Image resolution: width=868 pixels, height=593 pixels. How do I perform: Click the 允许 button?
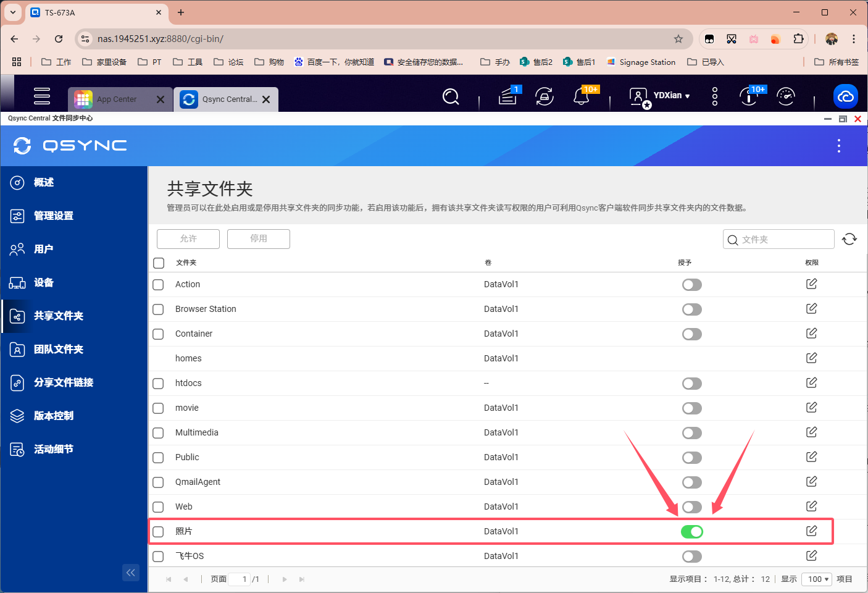pos(188,238)
